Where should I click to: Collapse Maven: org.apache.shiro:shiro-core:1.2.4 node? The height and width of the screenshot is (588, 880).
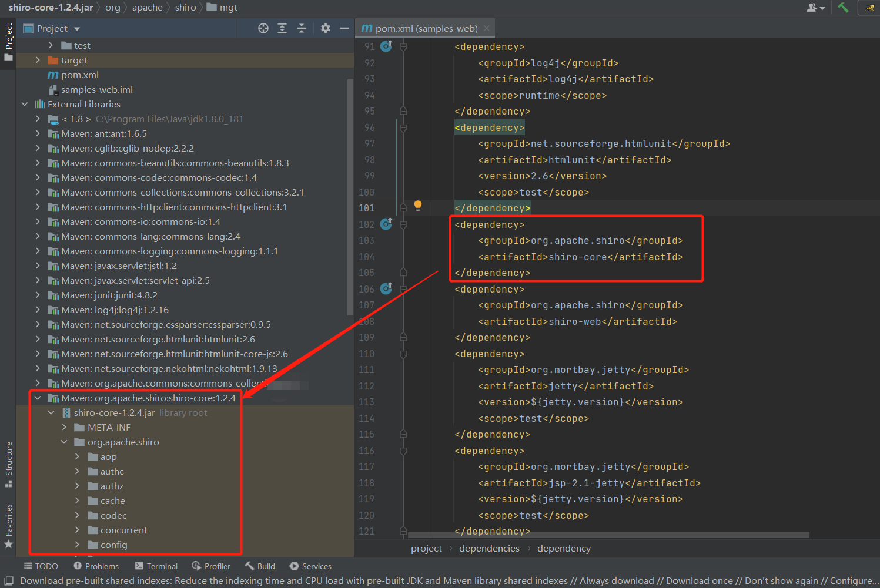coord(38,398)
